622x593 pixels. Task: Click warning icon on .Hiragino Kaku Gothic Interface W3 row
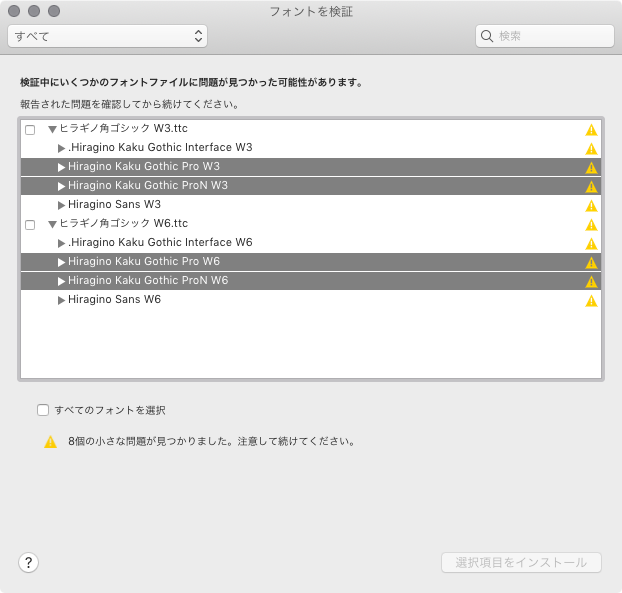coord(591,149)
